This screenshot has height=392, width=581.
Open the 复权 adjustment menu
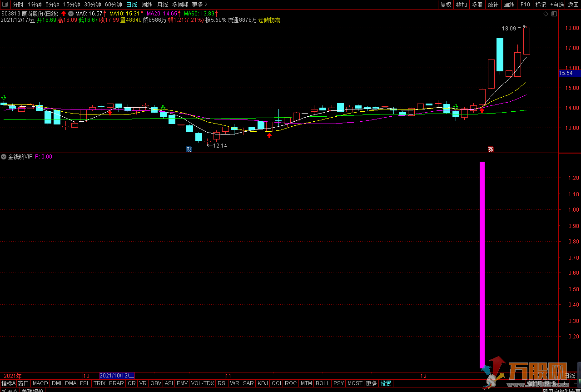click(446, 5)
